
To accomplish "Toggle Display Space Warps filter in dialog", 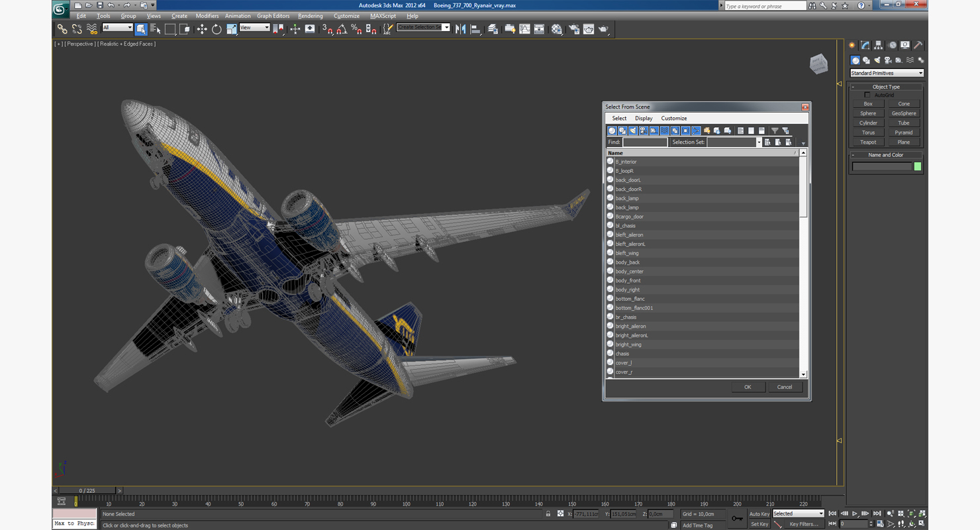I will [665, 131].
